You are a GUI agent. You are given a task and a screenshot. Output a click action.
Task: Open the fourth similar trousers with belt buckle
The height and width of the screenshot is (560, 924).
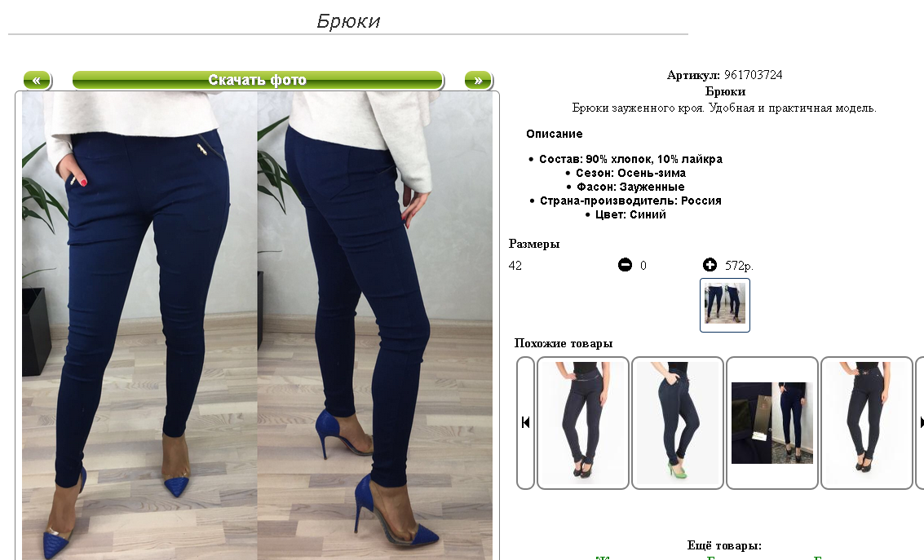click(867, 422)
